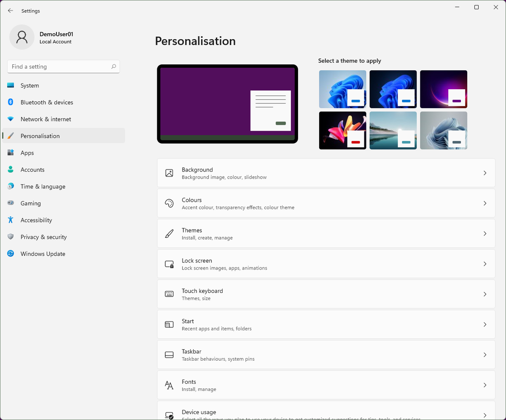506x420 pixels.
Task: Click the Accounts person icon in sidebar
Action: [11, 170]
